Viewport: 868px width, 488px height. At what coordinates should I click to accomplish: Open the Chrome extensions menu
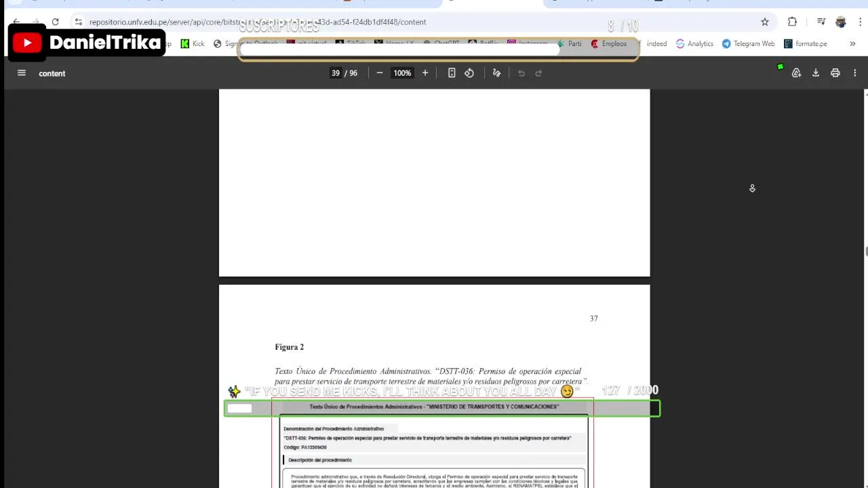(x=792, y=22)
